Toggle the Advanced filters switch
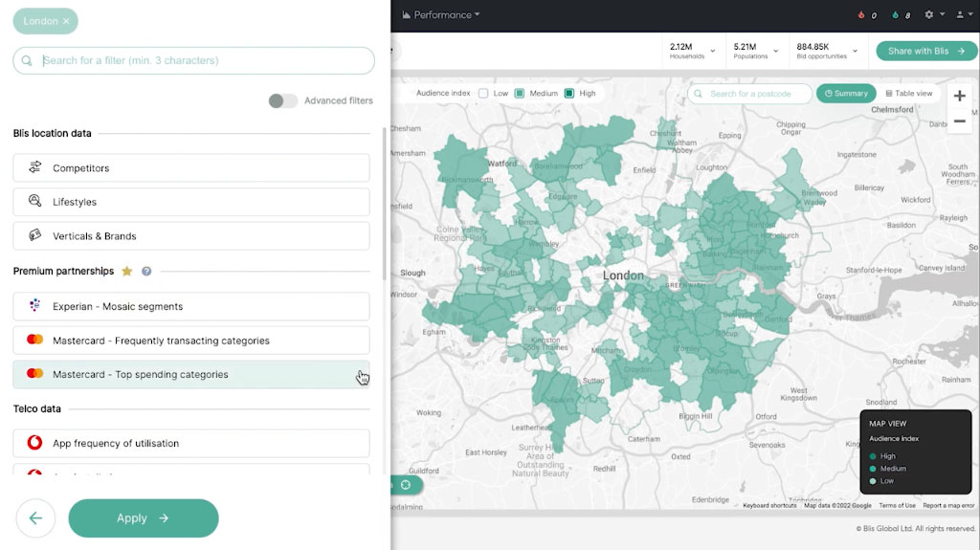The width and height of the screenshot is (980, 550). click(x=282, y=100)
